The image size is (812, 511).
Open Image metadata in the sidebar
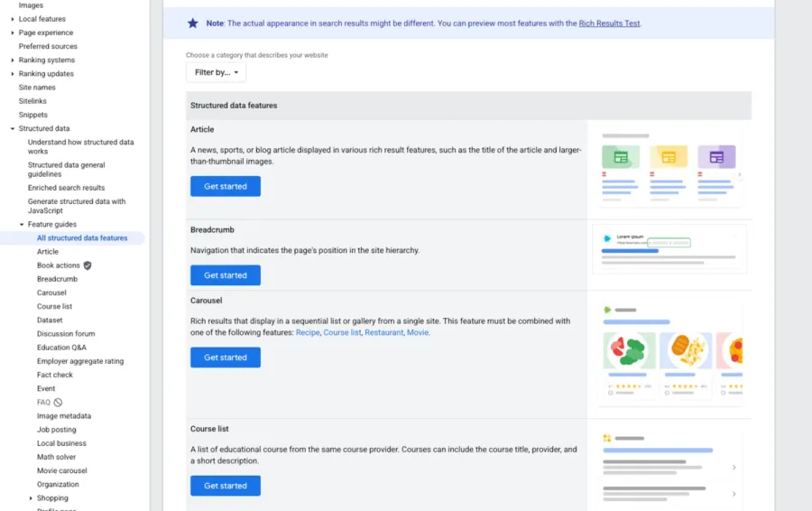(64, 415)
